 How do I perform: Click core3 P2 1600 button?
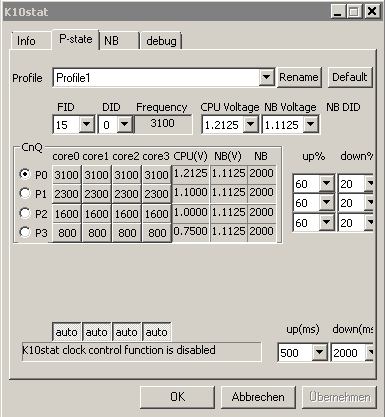coord(157,214)
